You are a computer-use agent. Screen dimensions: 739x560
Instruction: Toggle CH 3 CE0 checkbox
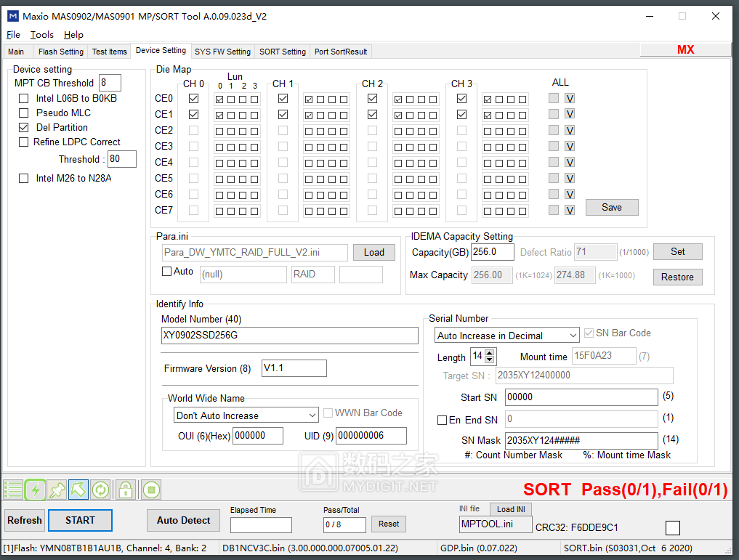pos(462,99)
